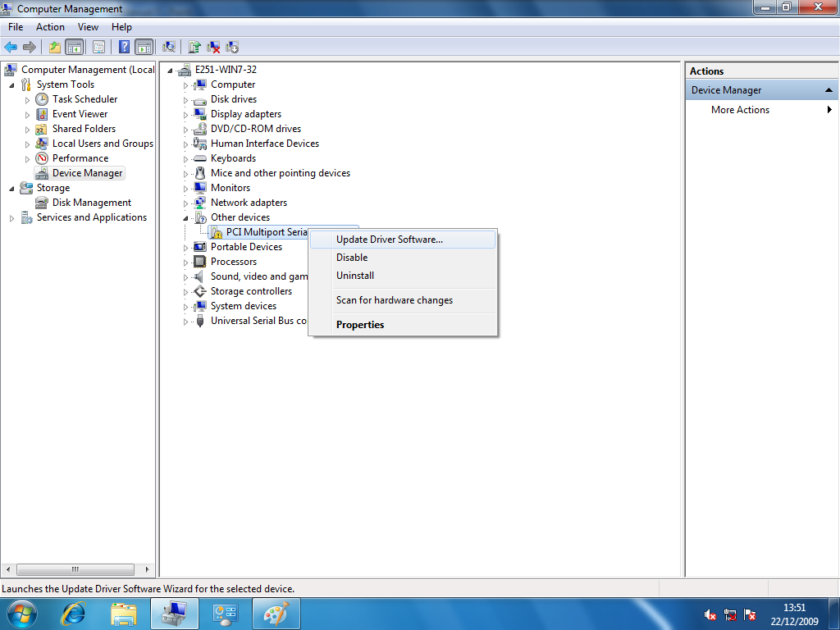Collapse the Other devices node
The width and height of the screenshot is (840, 630).
tap(184, 217)
